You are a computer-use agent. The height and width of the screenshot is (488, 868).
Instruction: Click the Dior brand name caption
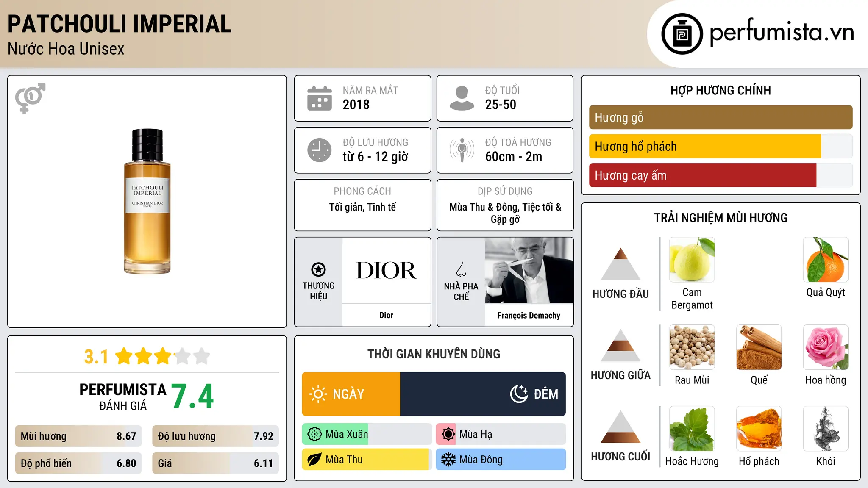click(x=386, y=315)
